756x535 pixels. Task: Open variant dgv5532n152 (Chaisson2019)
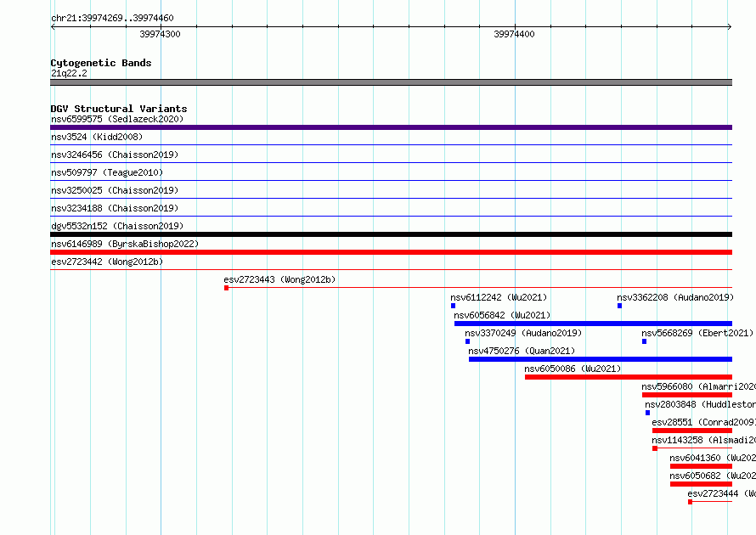click(x=117, y=226)
